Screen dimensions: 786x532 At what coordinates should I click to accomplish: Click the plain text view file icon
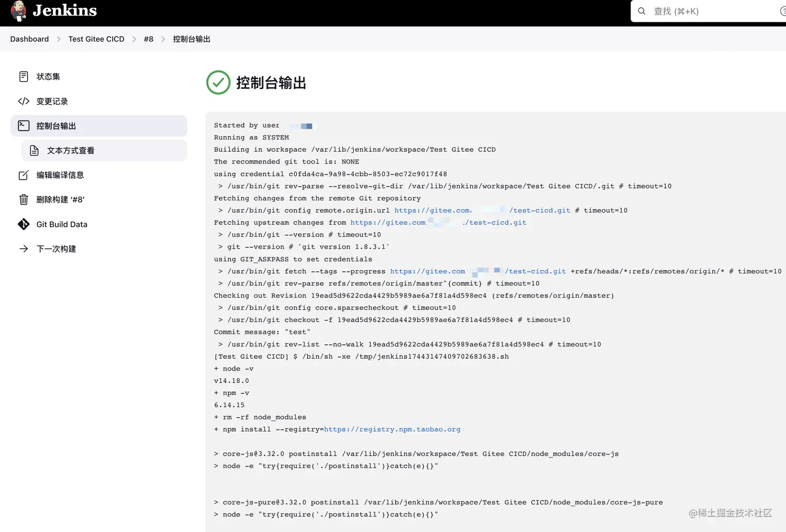click(x=34, y=151)
